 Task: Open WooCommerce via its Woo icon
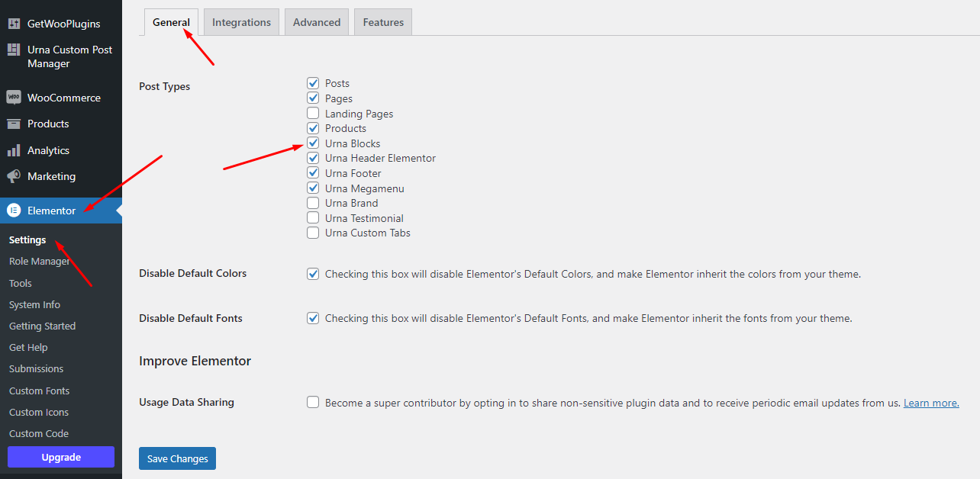point(14,98)
